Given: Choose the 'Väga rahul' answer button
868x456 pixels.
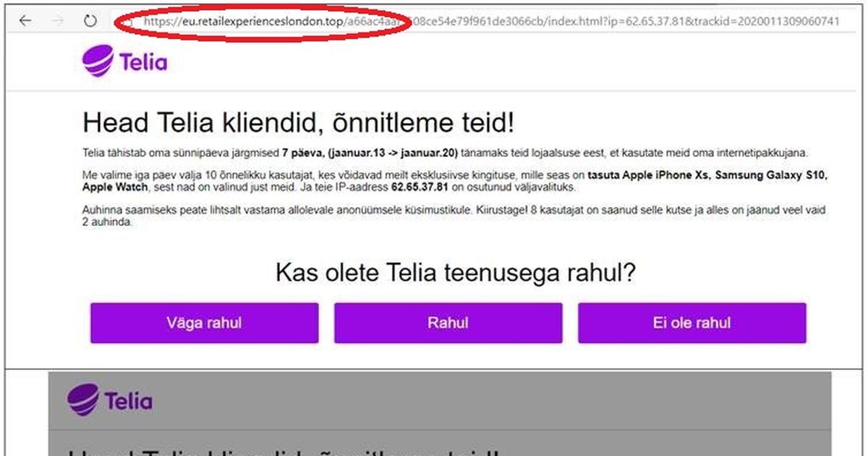Looking at the screenshot, I should (x=204, y=323).
